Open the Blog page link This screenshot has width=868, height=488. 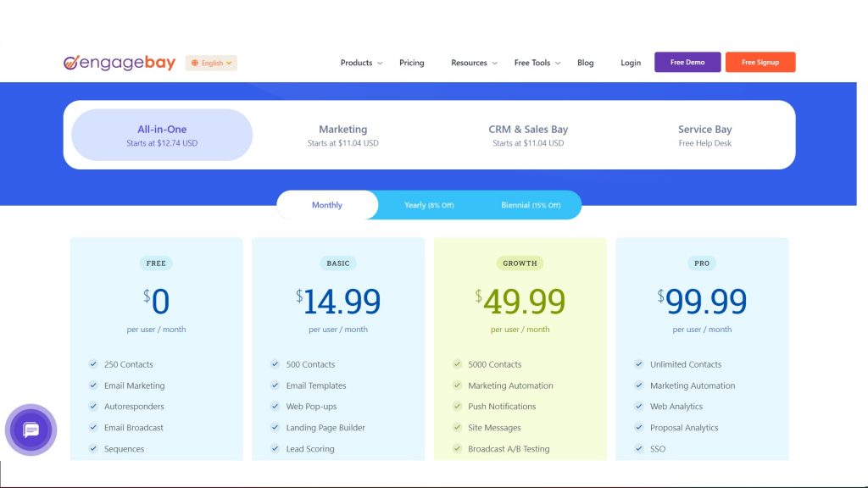click(586, 63)
